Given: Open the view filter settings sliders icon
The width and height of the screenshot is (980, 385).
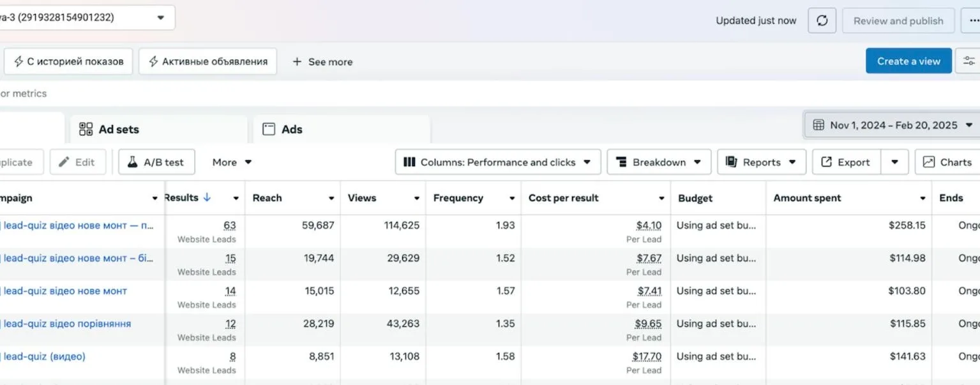Looking at the screenshot, I should (x=969, y=61).
